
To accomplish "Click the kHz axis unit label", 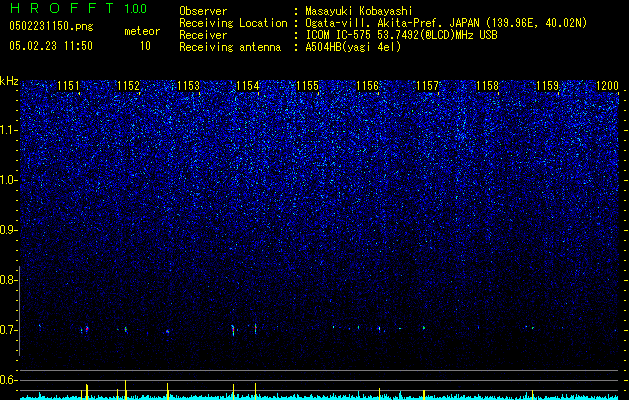I will tap(9, 81).
